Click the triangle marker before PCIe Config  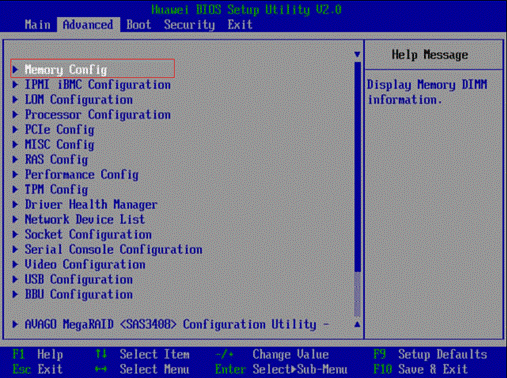point(15,129)
